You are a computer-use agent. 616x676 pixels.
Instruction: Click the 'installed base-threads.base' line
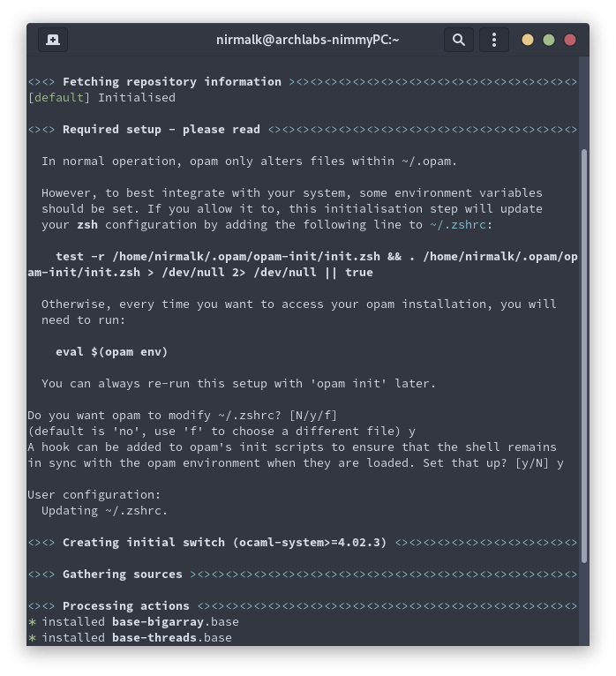[x=130, y=638]
